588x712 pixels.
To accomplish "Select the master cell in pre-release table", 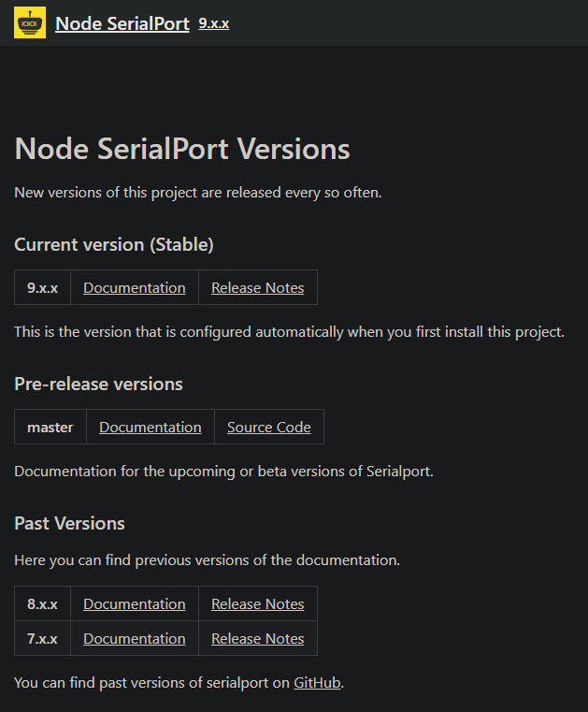I will tap(50, 427).
